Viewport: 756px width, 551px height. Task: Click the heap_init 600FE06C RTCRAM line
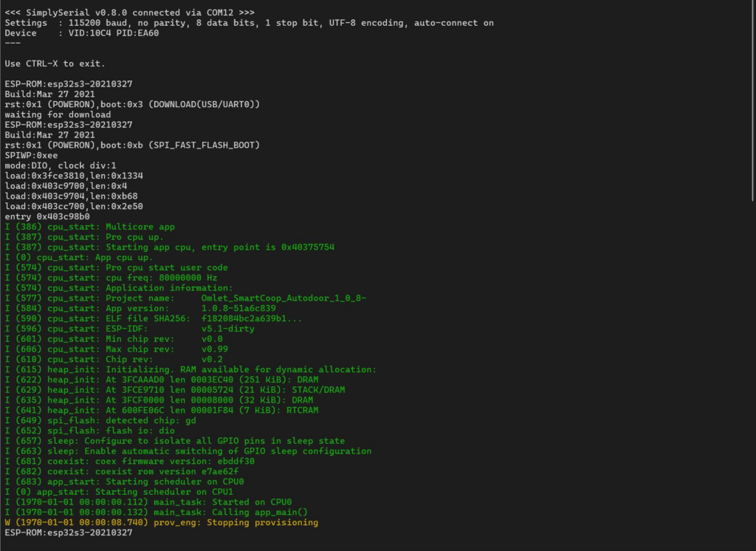[162, 411]
